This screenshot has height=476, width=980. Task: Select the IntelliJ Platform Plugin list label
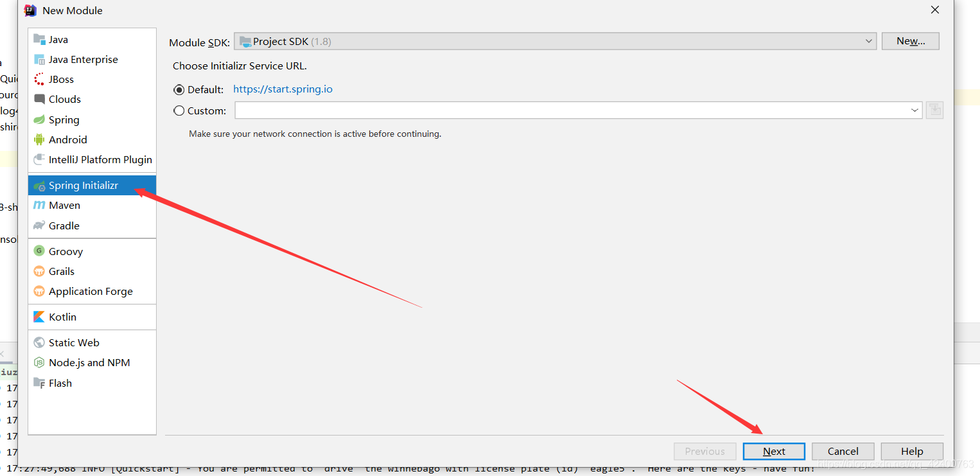point(100,159)
